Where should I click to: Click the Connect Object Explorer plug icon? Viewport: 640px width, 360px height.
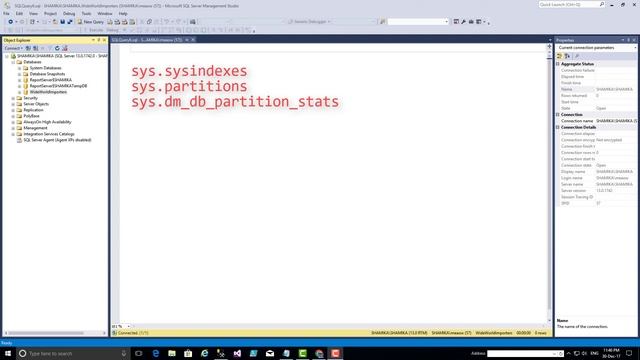point(28,48)
